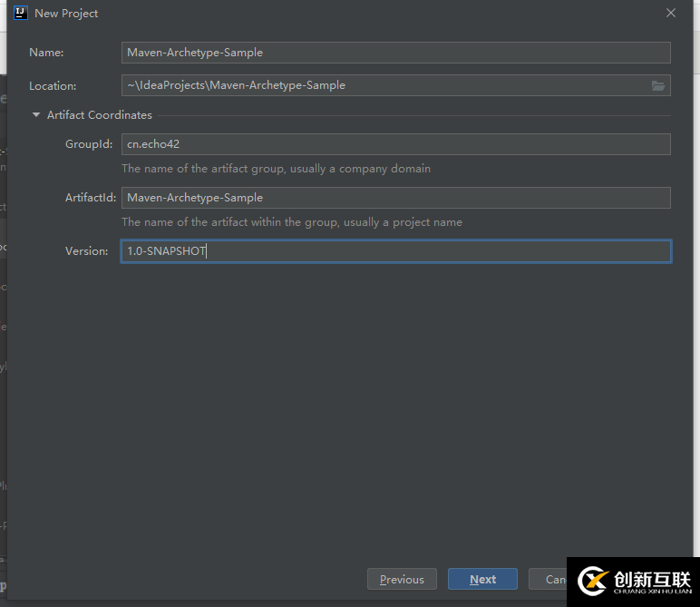Click the "GroupId:" label
This screenshot has height=607, width=700.
[x=89, y=144]
